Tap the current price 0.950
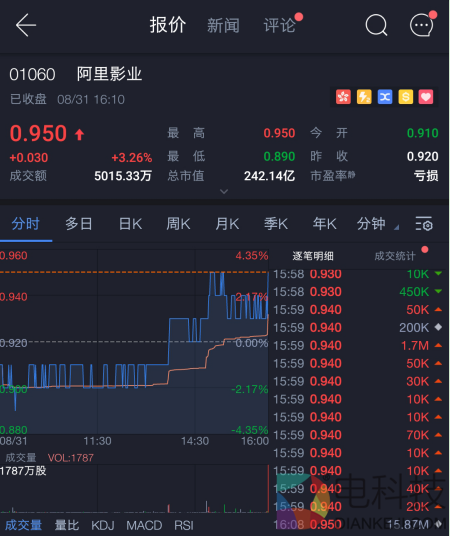Viewport: 450px width, 536px height. [38, 133]
